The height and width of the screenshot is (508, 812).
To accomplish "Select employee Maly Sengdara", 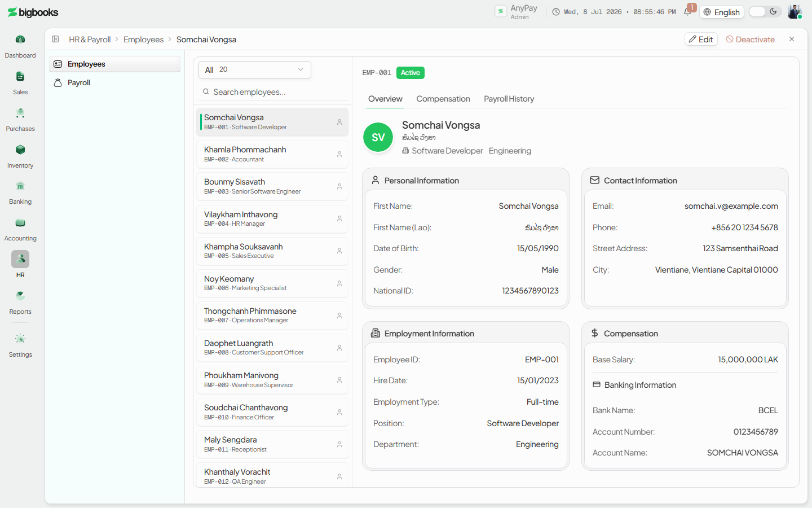I will pyautogui.click(x=272, y=444).
